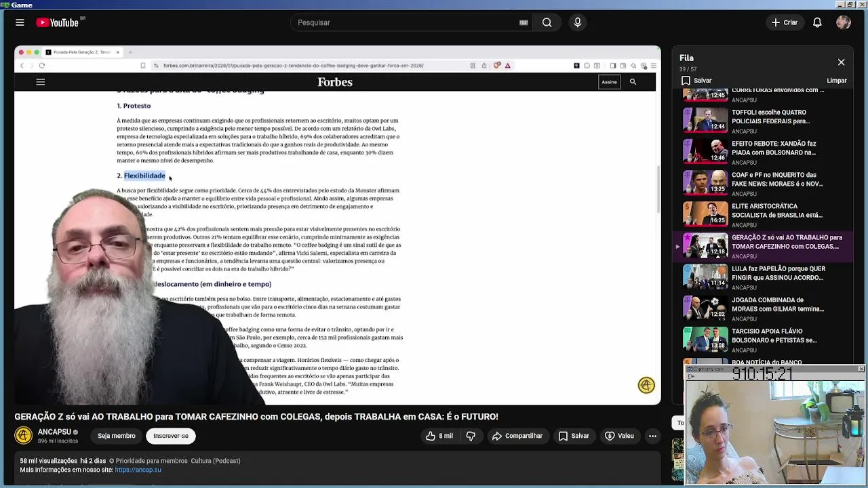Click the Pesquisar search field
The height and width of the screenshot is (488, 868).
coord(407,22)
